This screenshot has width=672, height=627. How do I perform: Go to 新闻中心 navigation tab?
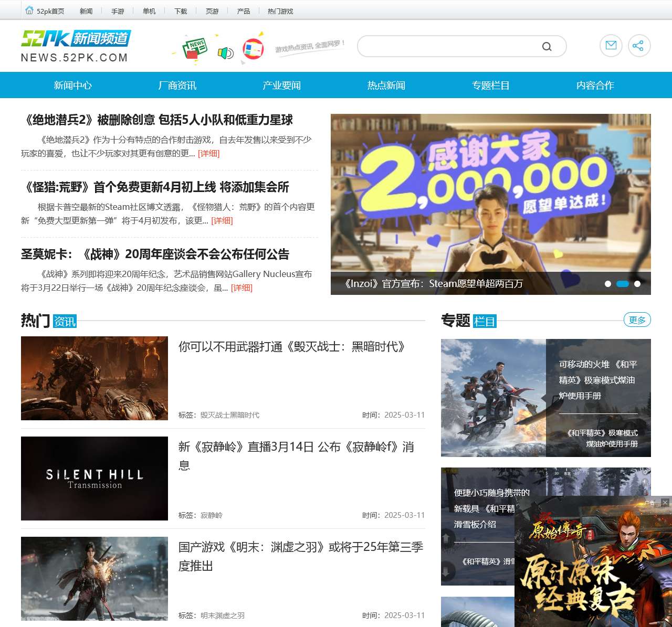(73, 85)
